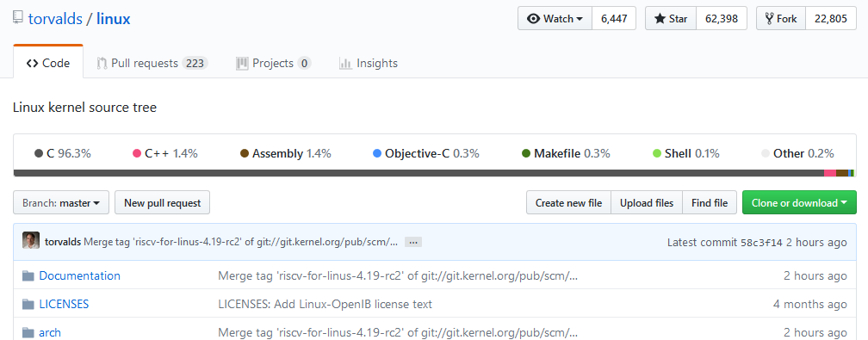Open the arch folder
Image resolution: width=868 pixels, height=340 pixels.
50,333
